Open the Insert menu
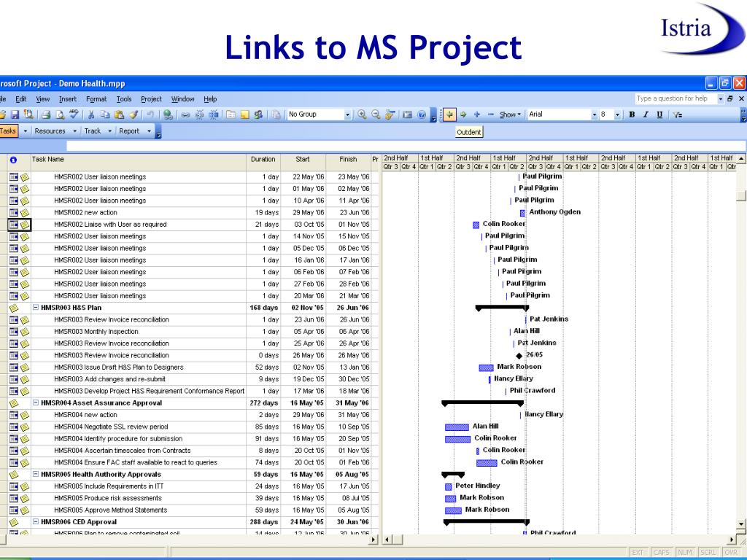This screenshot has width=747, height=560. pos(68,99)
